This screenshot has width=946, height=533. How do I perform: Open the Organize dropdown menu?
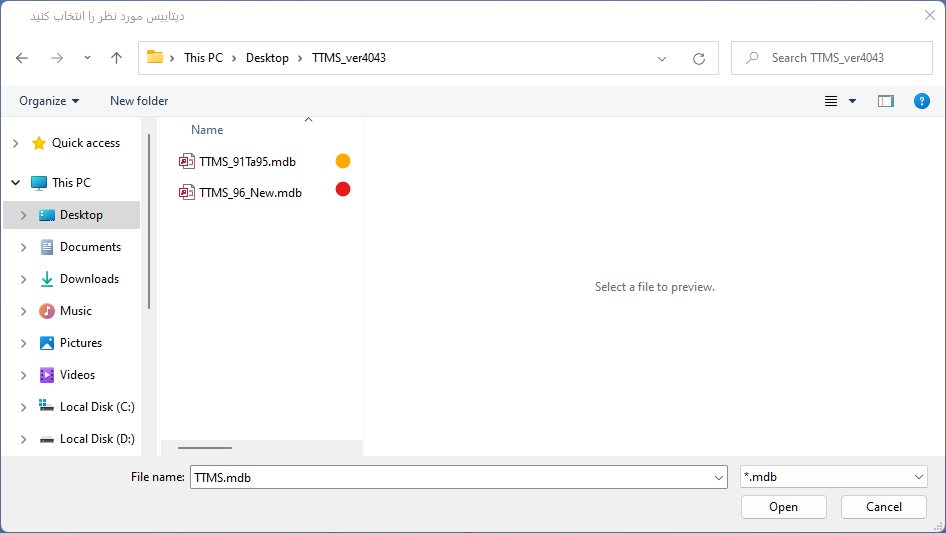[x=49, y=101]
